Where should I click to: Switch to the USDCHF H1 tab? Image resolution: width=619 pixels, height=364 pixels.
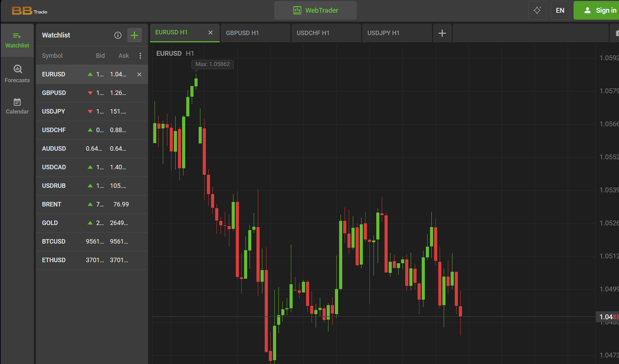pos(326,33)
